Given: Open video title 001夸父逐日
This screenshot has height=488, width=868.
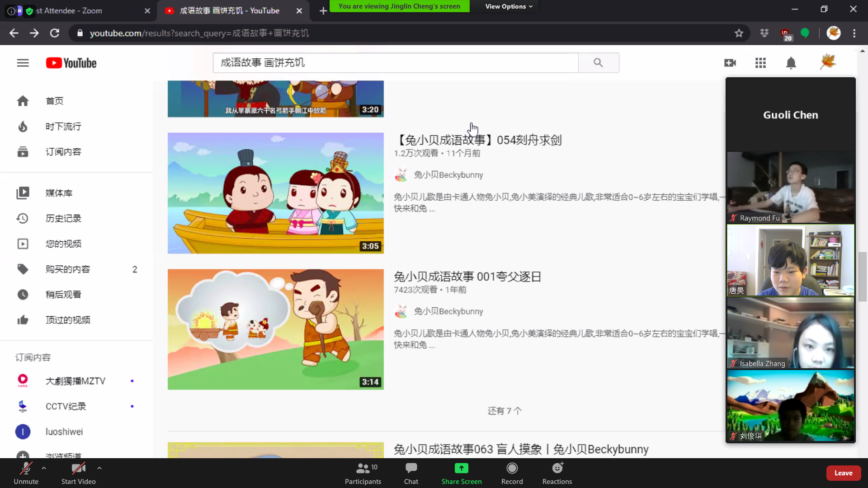Looking at the screenshot, I should click(467, 277).
